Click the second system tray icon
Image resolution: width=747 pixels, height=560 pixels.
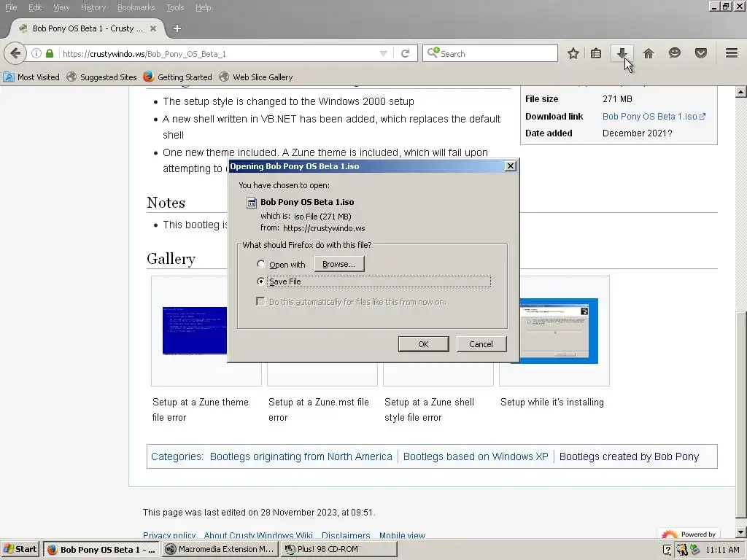[682, 550]
